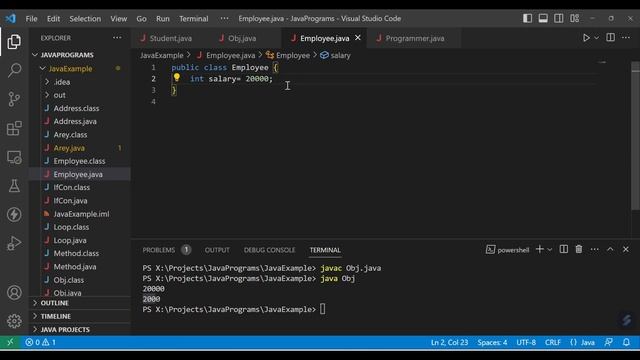Viewport: 640px width, 360px height.
Task: Click errors and warnings count in status bar
Action: point(40,342)
